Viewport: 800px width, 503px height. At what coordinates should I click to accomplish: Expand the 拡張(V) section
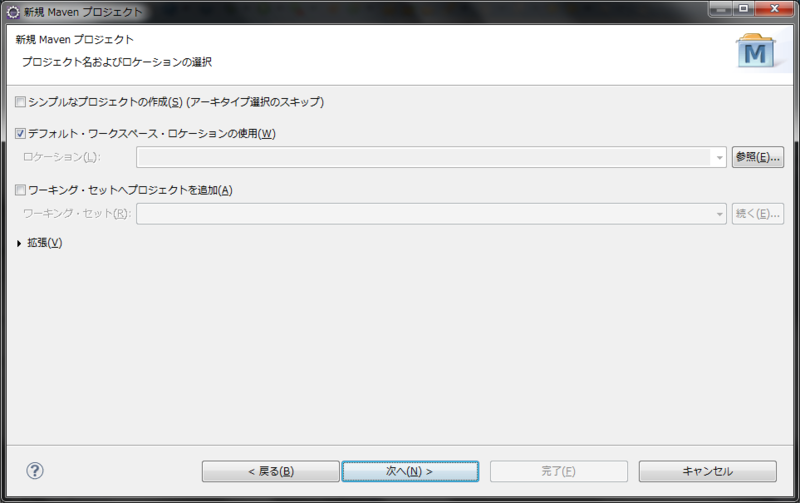click(19, 243)
